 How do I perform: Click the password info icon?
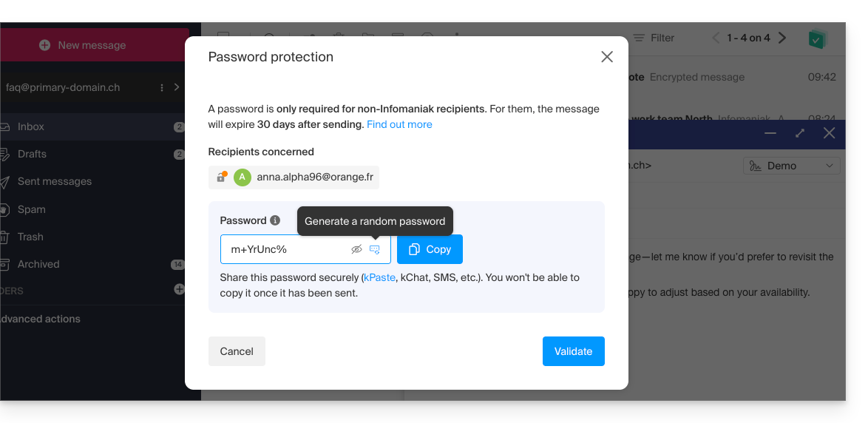click(275, 220)
